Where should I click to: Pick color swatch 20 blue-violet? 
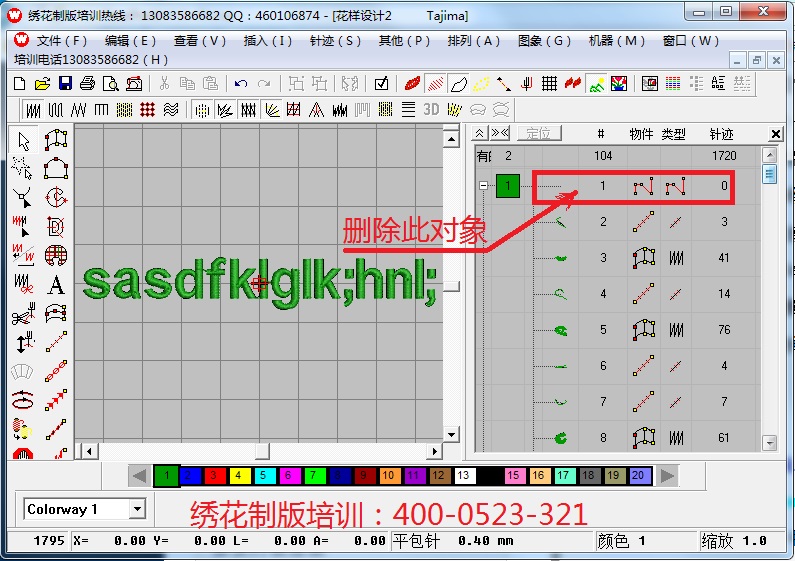(x=638, y=476)
